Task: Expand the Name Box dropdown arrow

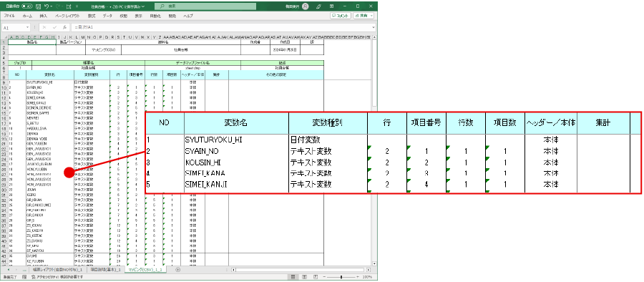Action: (x=27, y=27)
